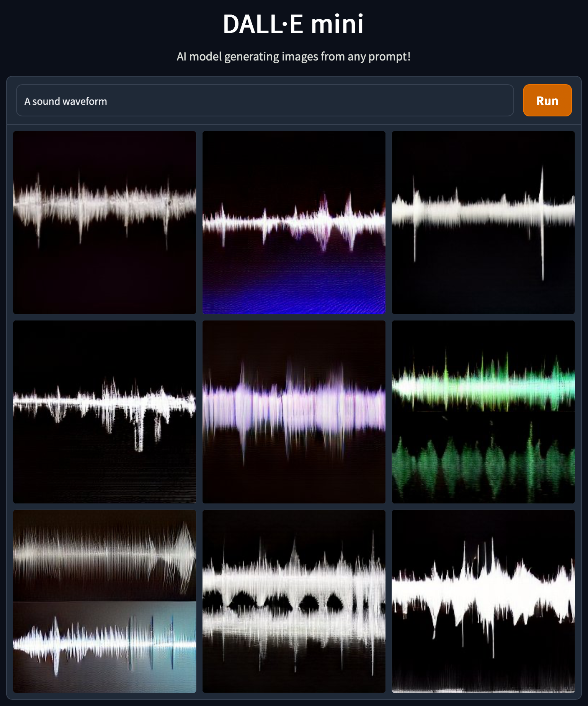Open the top-right image with tall spikes
Image resolution: width=588 pixels, height=706 pixels.
tap(483, 222)
